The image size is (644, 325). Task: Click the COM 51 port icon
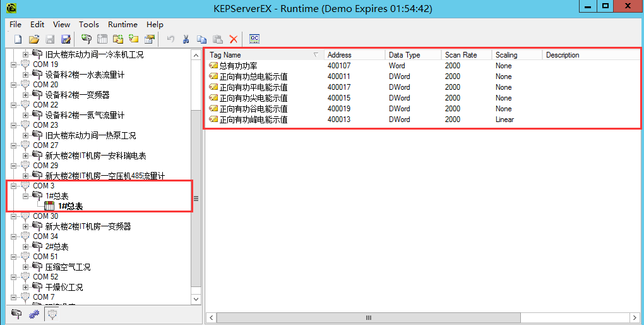pyautogui.click(x=25, y=257)
